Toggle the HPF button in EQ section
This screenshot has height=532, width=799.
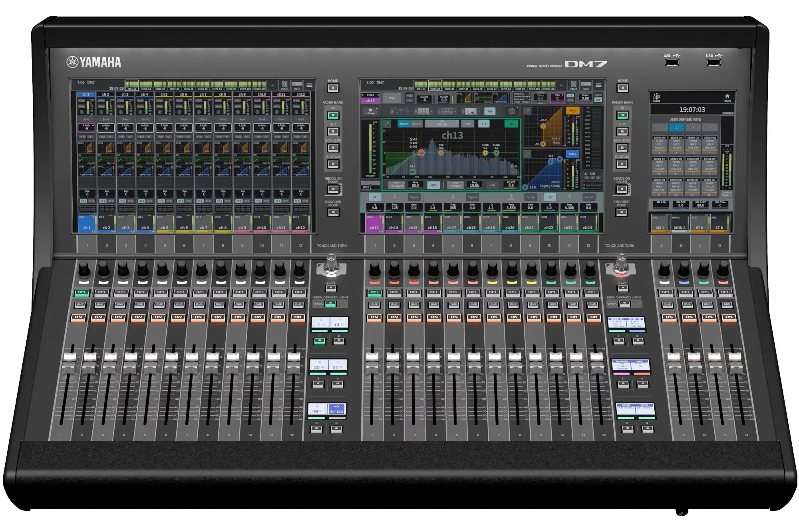point(433,185)
